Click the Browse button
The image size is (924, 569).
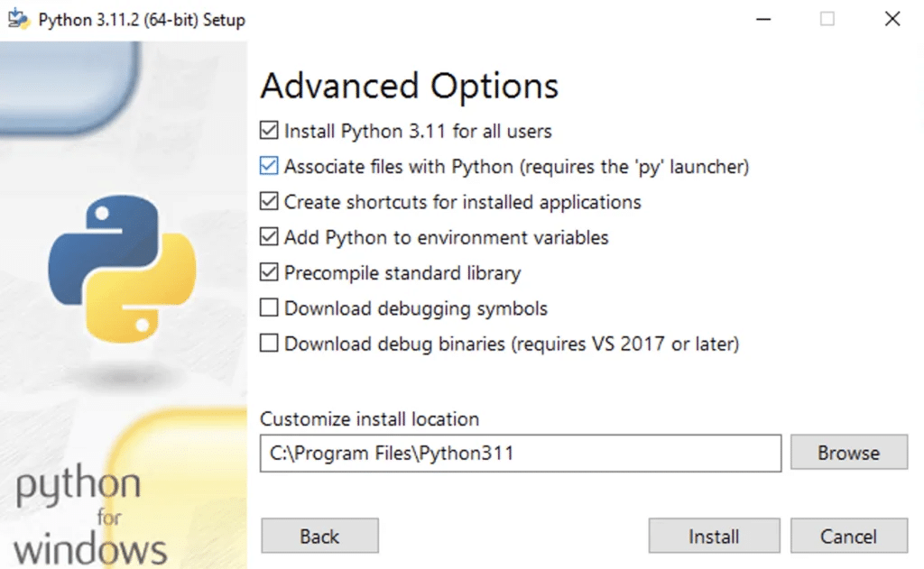[848, 453]
